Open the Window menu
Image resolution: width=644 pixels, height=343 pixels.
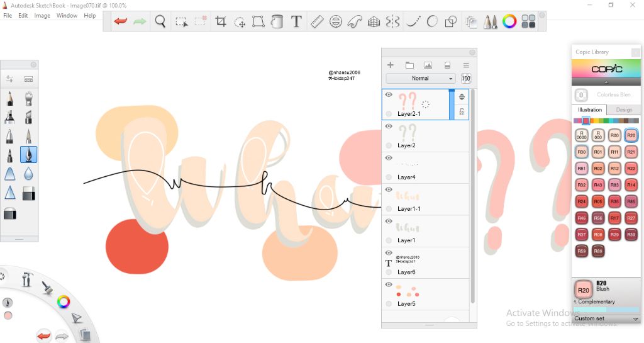point(67,16)
